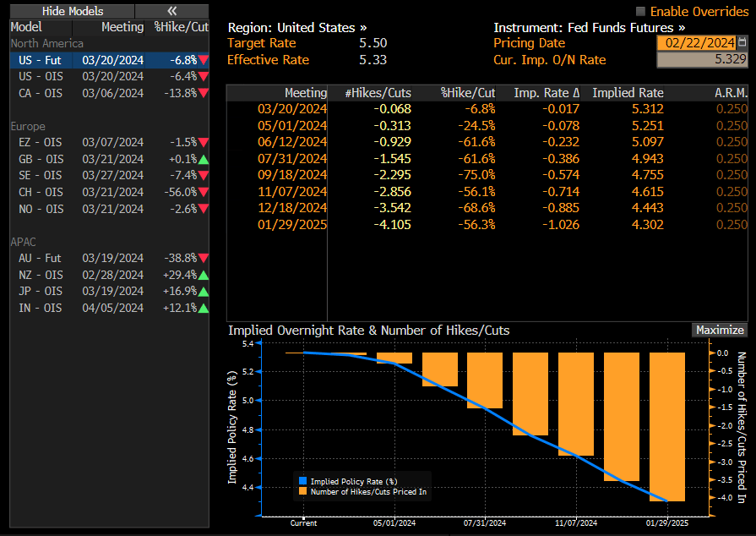This screenshot has height=536, width=756.
Task: Enable the Overrides checkbox
Action: pyautogui.click(x=640, y=11)
